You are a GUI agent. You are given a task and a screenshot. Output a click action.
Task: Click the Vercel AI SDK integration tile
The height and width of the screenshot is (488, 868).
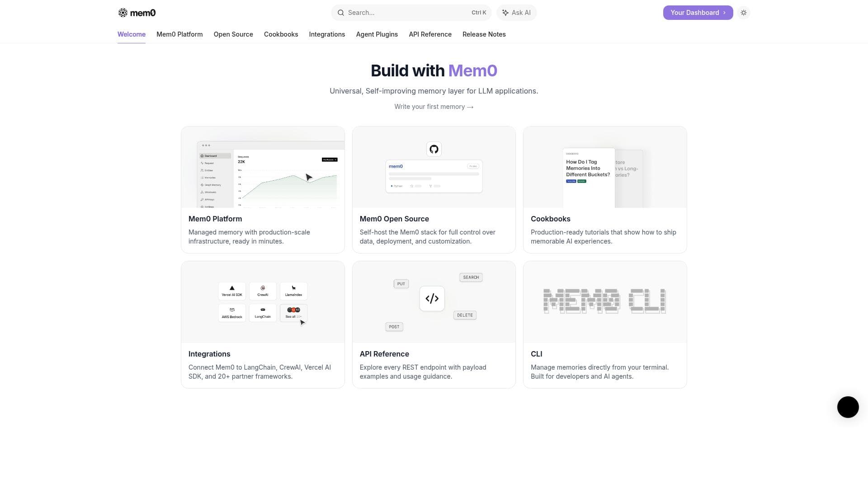pyautogui.click(x=232, y=291)
